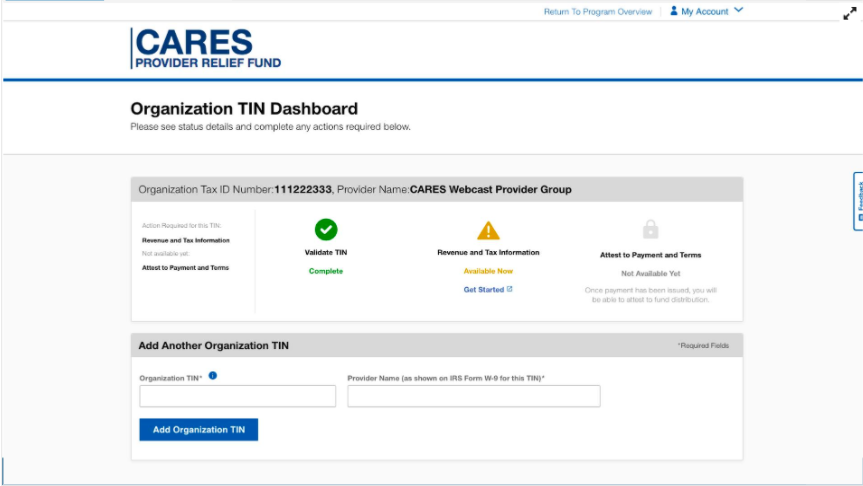Click the gray padlock icon
This screenshot has height=486, width=863.
651,229
